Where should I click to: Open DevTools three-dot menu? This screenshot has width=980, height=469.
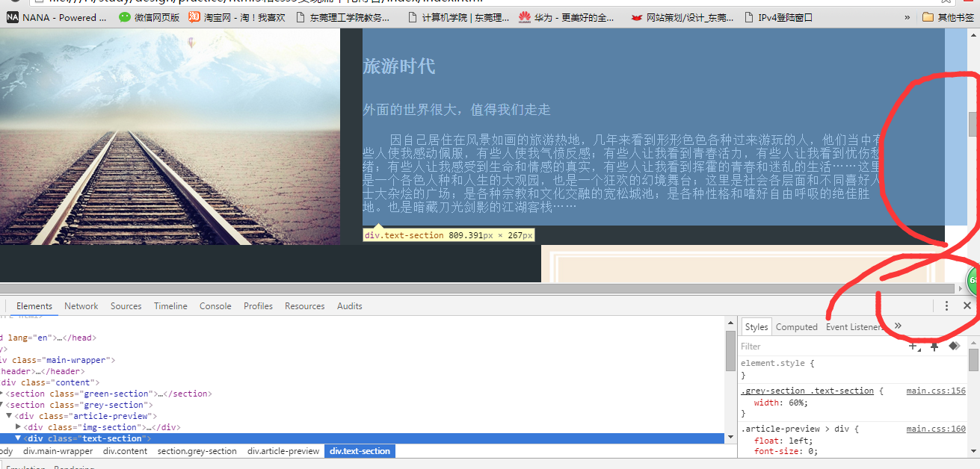click(946, 306)
